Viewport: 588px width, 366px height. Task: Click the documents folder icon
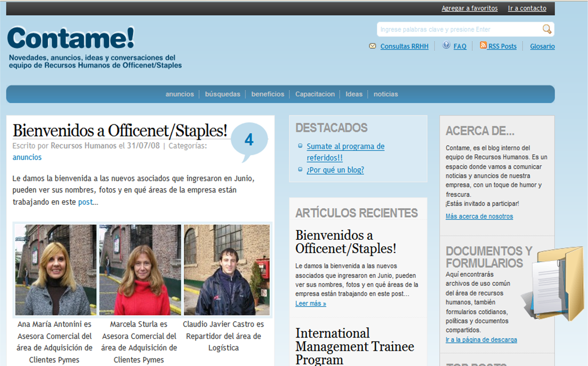click(x=553, y=284)
